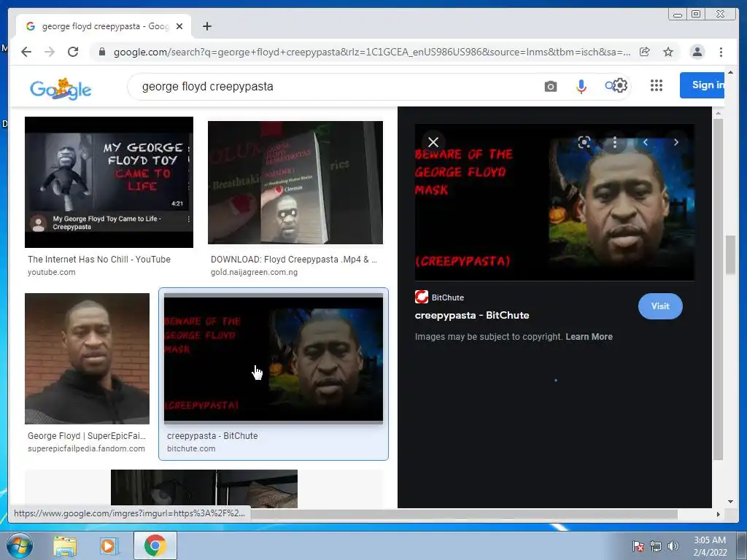Click the large preview image
The height and width of the screenshot is (560, 747).
(x=554, y=203)
